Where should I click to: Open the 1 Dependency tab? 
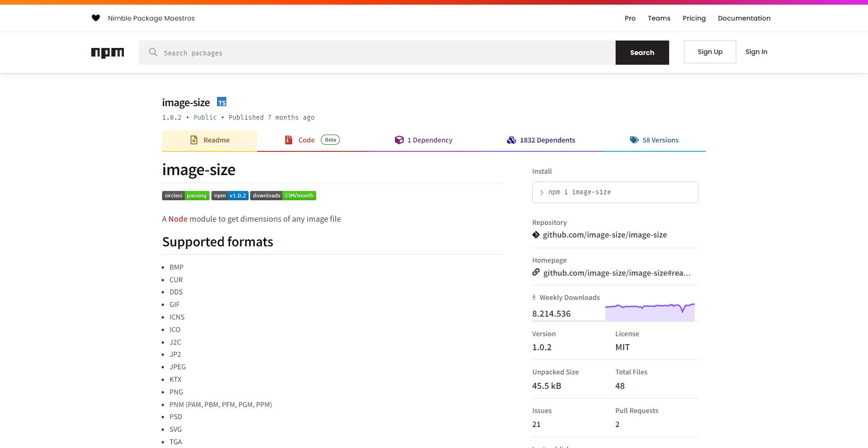pyautogui.click(x=424, y=140)
